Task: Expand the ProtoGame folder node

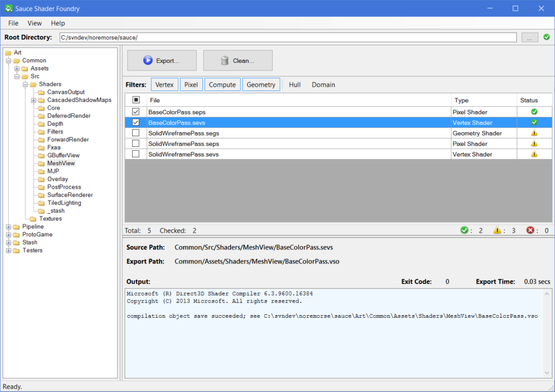Action: 9,234
